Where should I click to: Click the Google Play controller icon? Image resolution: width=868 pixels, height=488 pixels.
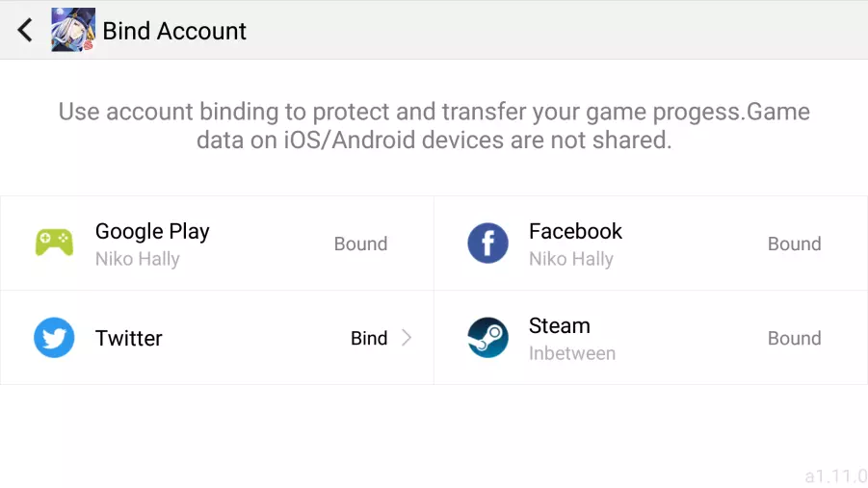pos(54,244)
